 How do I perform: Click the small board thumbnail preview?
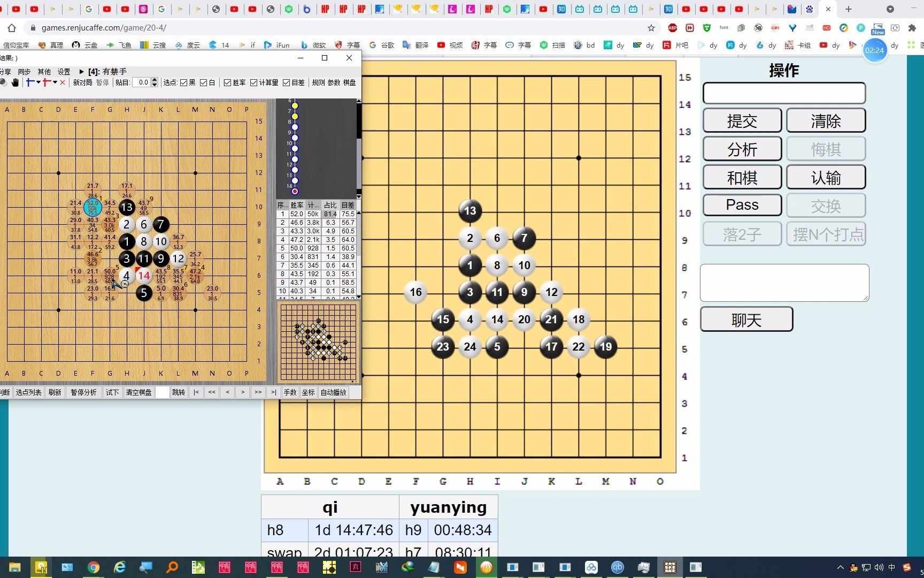click(x=318, y=342)
